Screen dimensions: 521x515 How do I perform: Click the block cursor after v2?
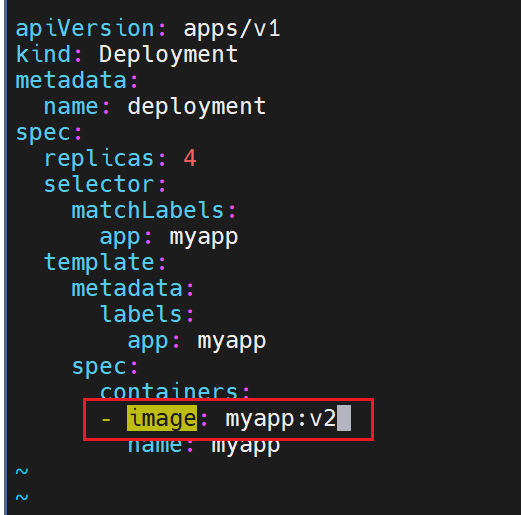[344, 418]
